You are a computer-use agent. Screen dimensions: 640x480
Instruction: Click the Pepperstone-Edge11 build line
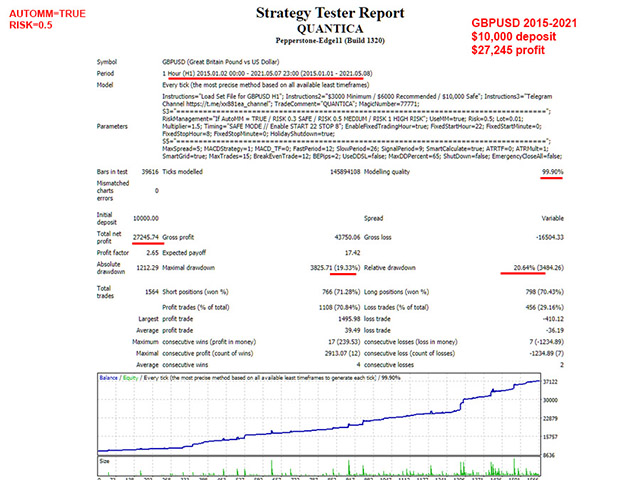pos(330,40)
